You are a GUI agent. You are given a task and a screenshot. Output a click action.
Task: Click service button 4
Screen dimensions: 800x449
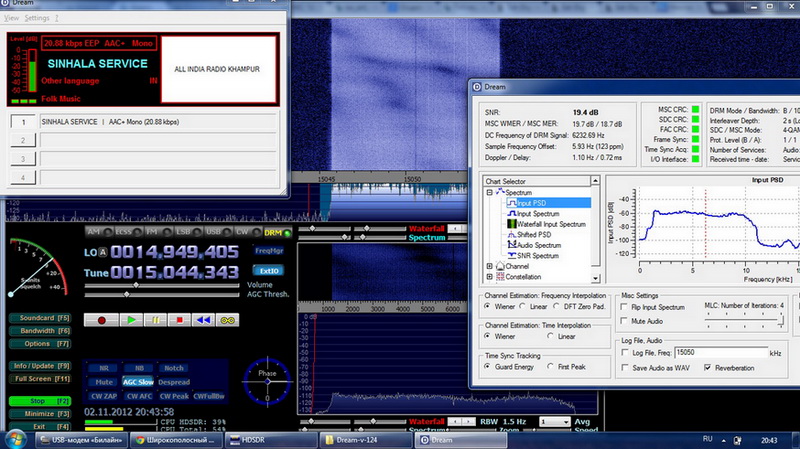point(23,178)
